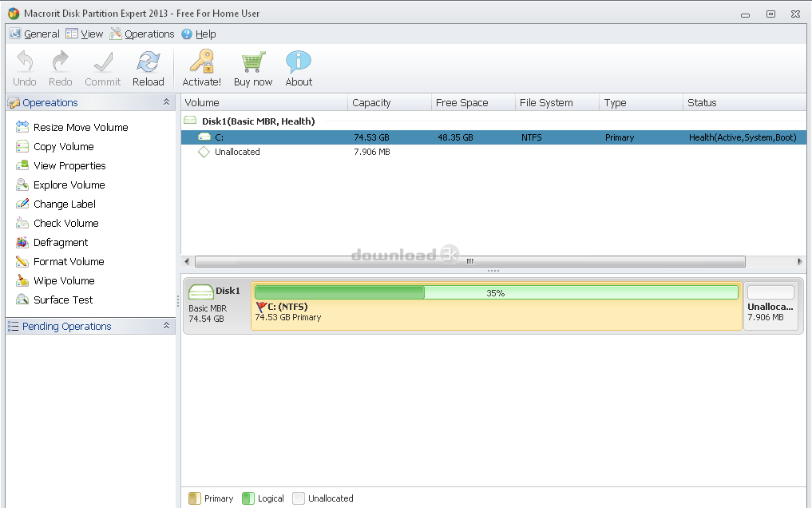Click the Surface Test icon
Viewport: 812px width, 508px height.
22,300
